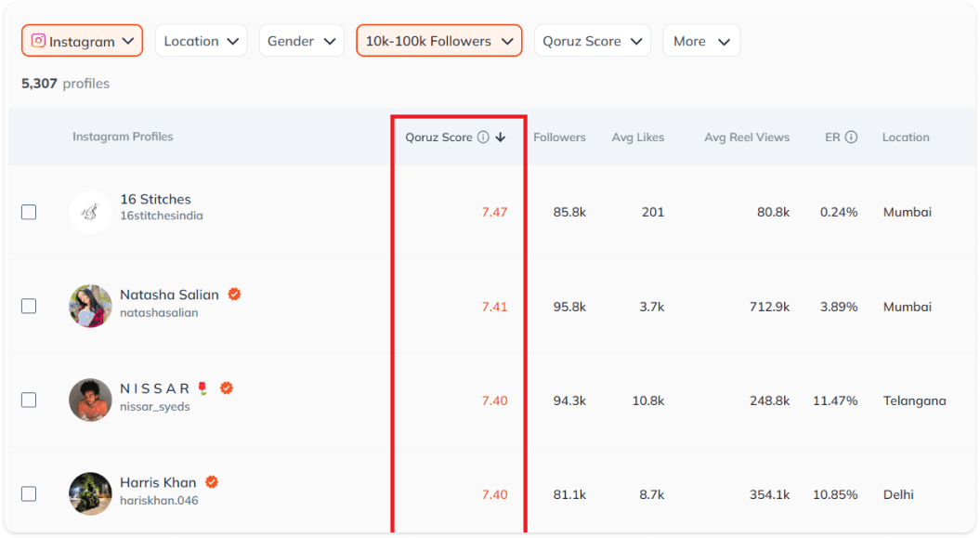Select the 16 Stitches row checkbox
The height and width of the screenshot is (538, 980).
pyautogui.click(x=29, y=213)
